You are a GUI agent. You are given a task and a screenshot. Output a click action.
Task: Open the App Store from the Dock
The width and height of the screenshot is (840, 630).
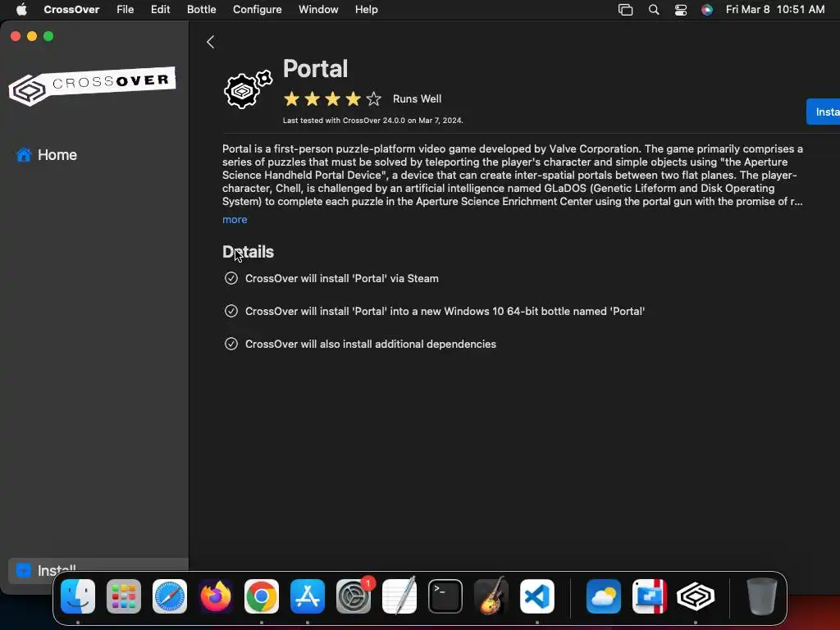[x=308, y=596]
